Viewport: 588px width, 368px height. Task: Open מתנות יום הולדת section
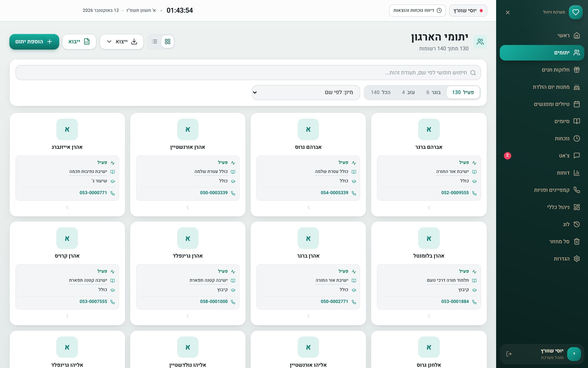tap(542, 87)
